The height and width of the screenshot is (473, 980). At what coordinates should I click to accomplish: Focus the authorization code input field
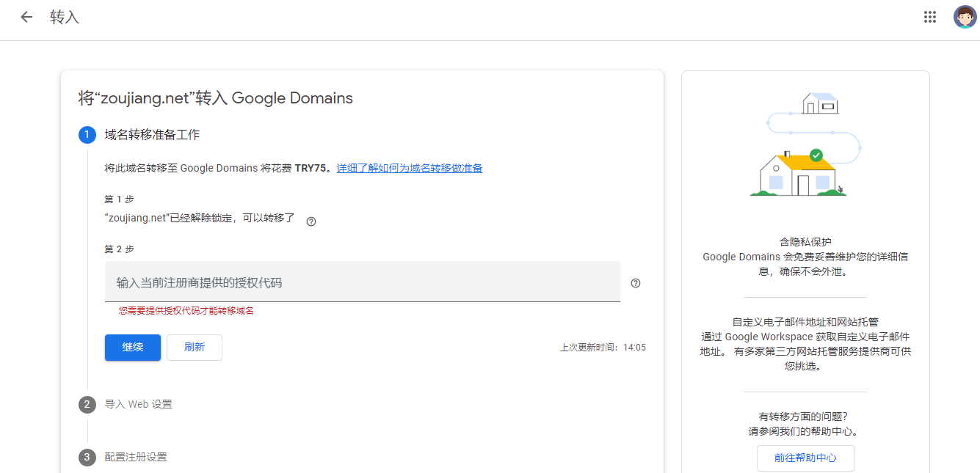363,282
